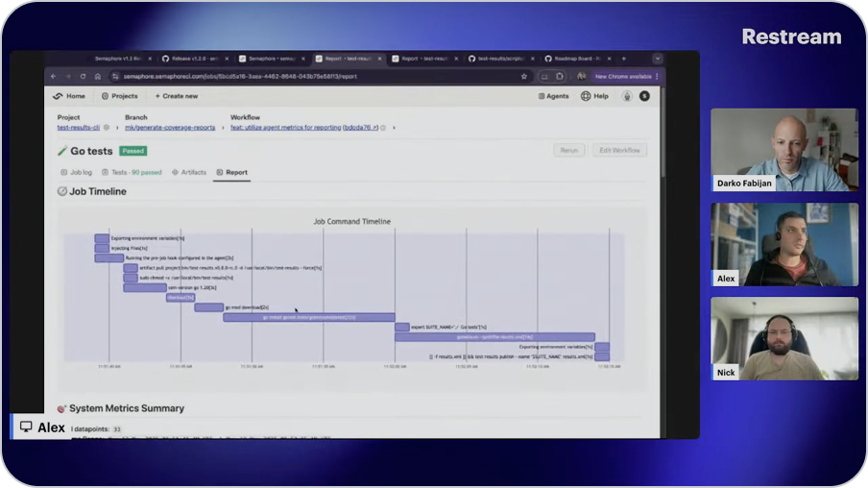Click the Exporting environment variables bar at the top of the timeline
The image size is (868, 488).
click(x=102, y=238)
